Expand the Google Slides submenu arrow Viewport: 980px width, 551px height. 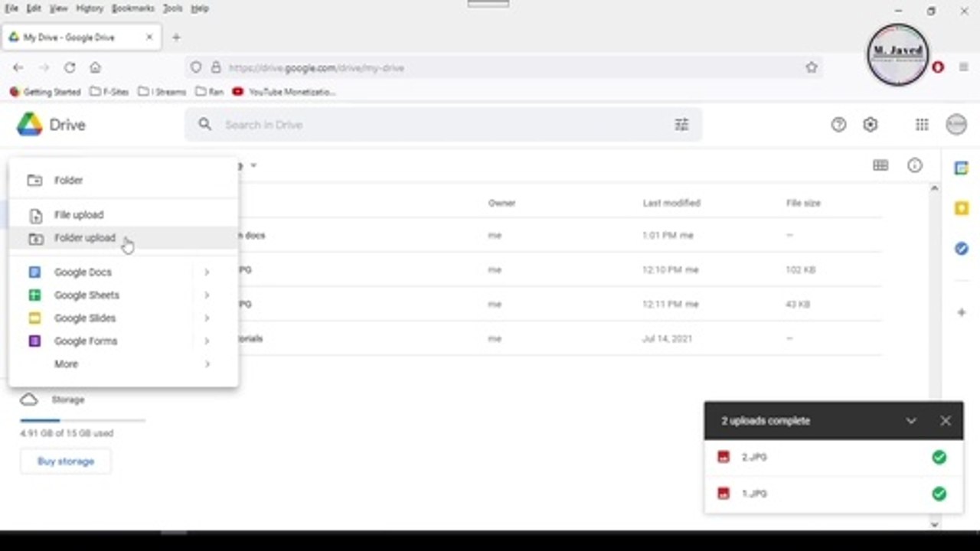click(x=207, y=318)
